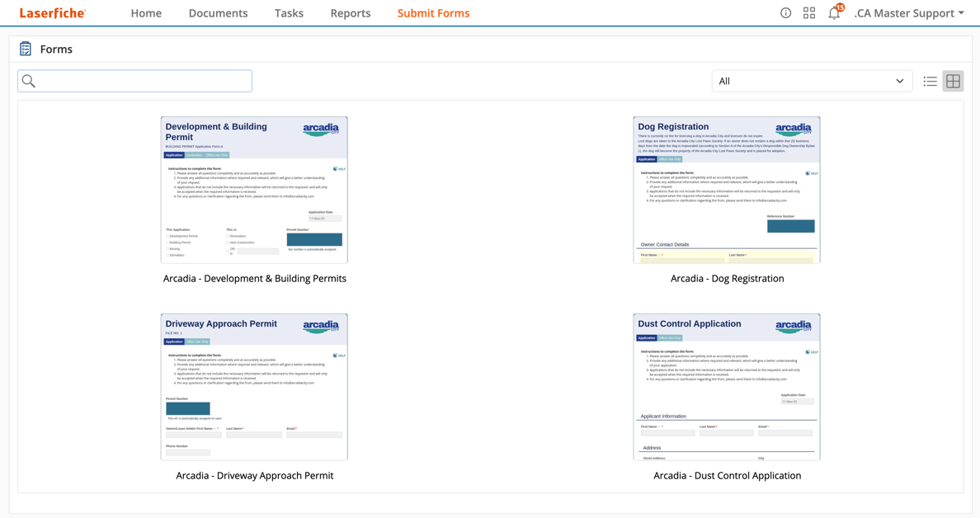
Task: Open the notifications bell
Action: [x=834, y=13]
